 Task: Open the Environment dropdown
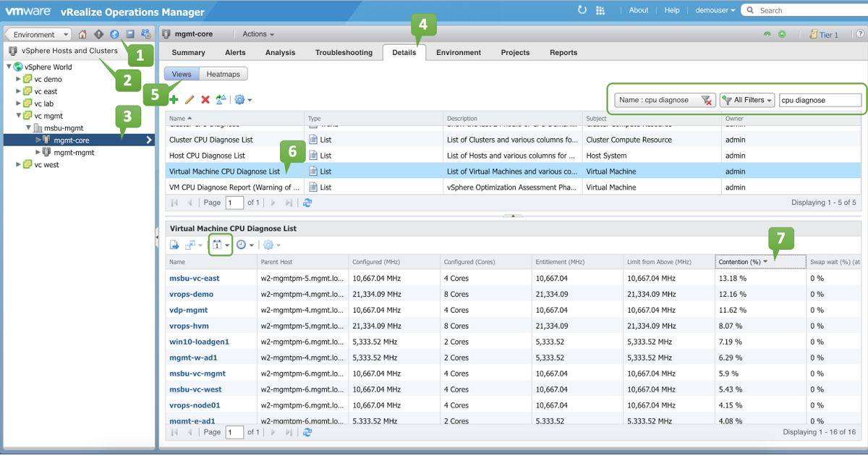[38, 34]
